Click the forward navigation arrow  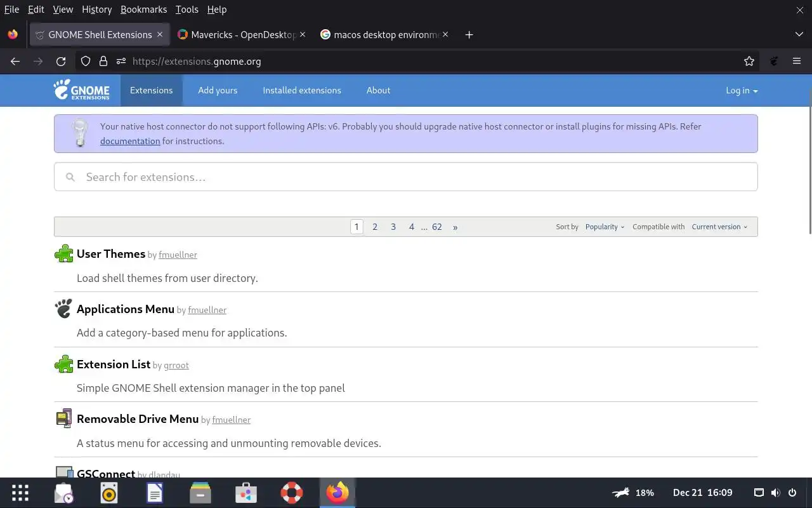click(38, 62)
